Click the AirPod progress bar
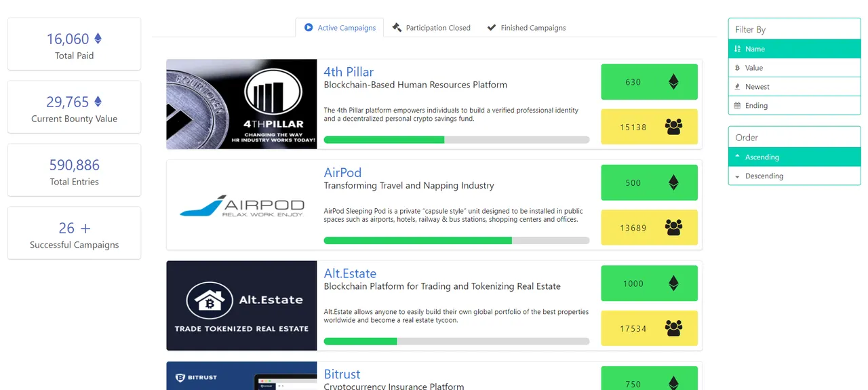The width and height of the screenshot is (868, 390). point(456,240)
